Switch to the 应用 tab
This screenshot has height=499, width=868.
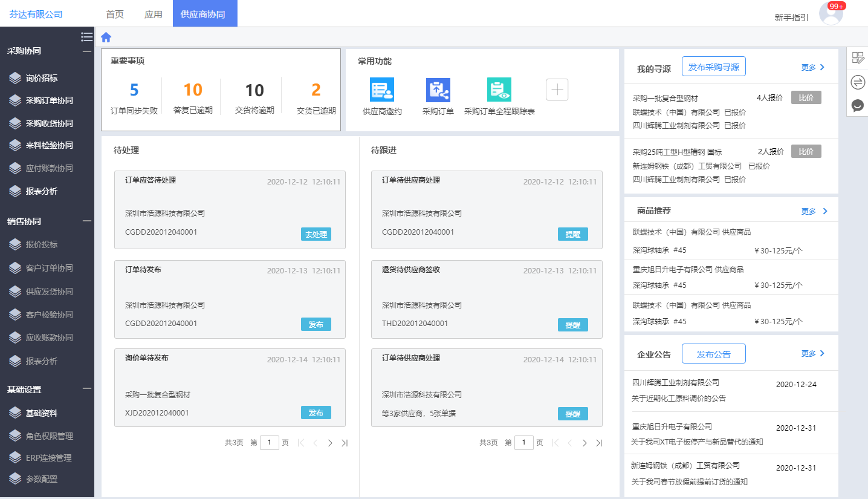[154, 14]
